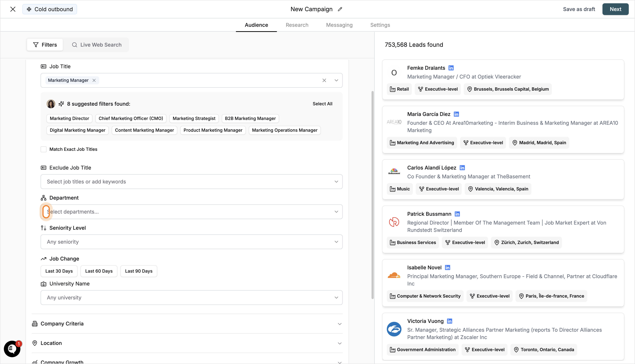Click the Job Change trend icon
635x364 pixels.
44,259
